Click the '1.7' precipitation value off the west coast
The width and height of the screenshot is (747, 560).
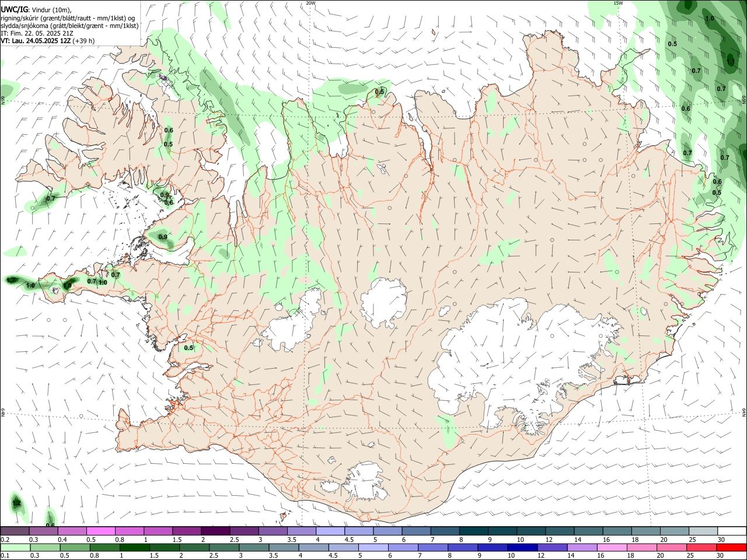point(11,281)
